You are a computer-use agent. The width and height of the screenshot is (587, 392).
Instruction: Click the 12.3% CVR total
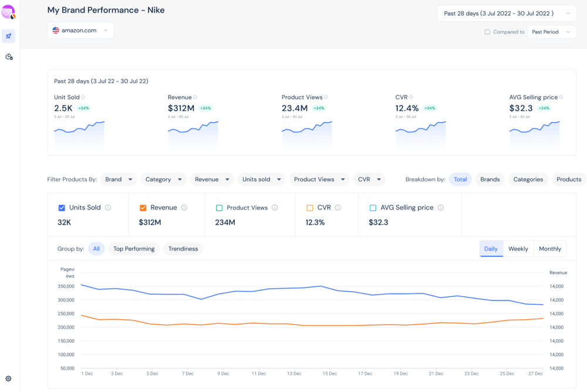click(315, 222)
